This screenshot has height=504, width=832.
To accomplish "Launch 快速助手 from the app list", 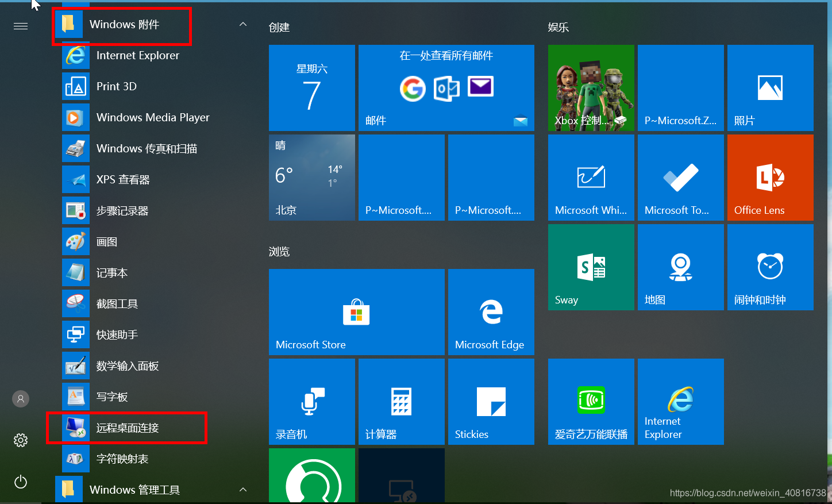I will (157, 334).
